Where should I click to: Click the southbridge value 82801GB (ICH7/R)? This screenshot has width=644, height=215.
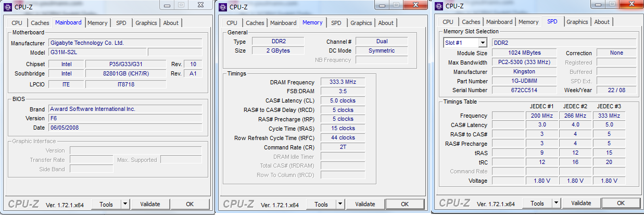(x=127, y=73)
